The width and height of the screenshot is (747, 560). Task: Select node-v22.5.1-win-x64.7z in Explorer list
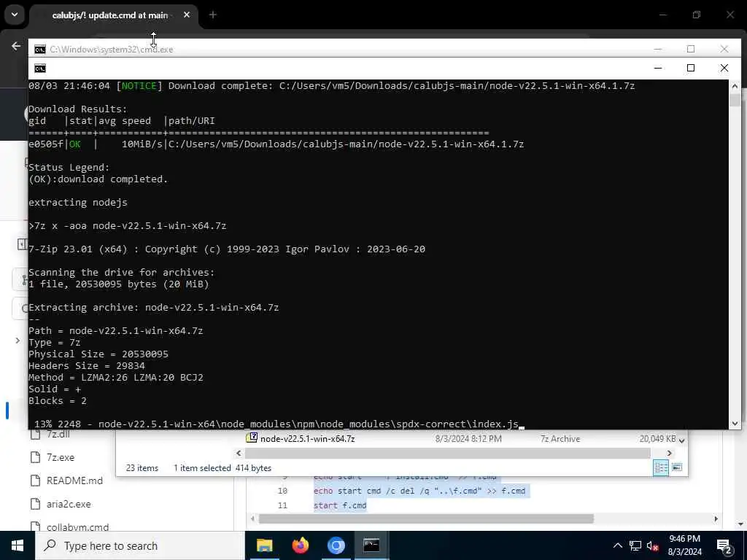tap(307, 439)
